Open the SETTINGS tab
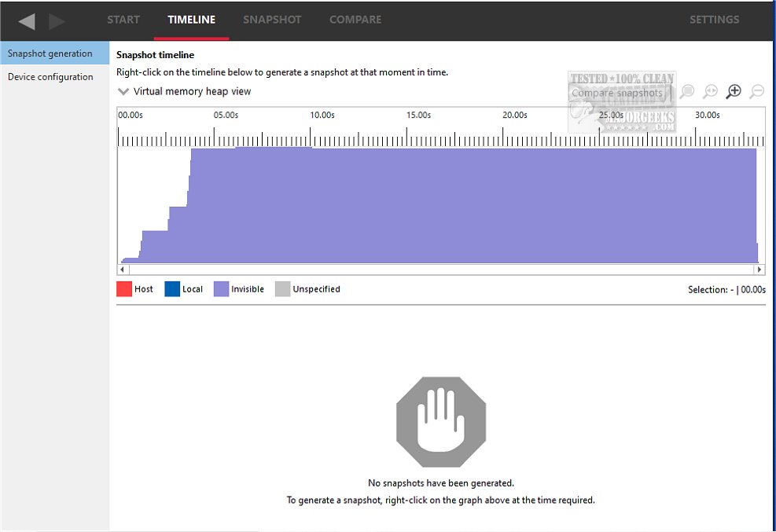776x532 pixels. tap(714, 20)
